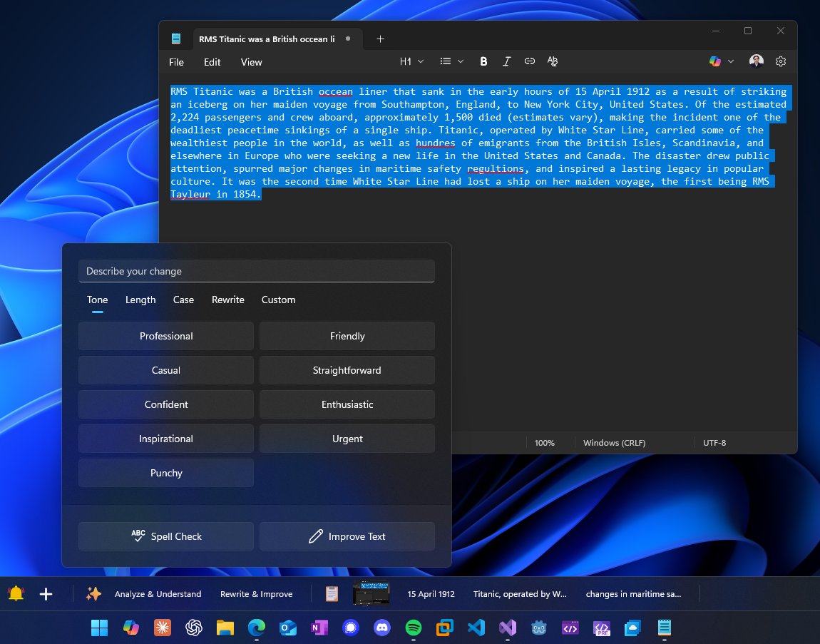Open the clipboard icon in the bar
This screenshot has height=644, width=820.
coord(332,594)
